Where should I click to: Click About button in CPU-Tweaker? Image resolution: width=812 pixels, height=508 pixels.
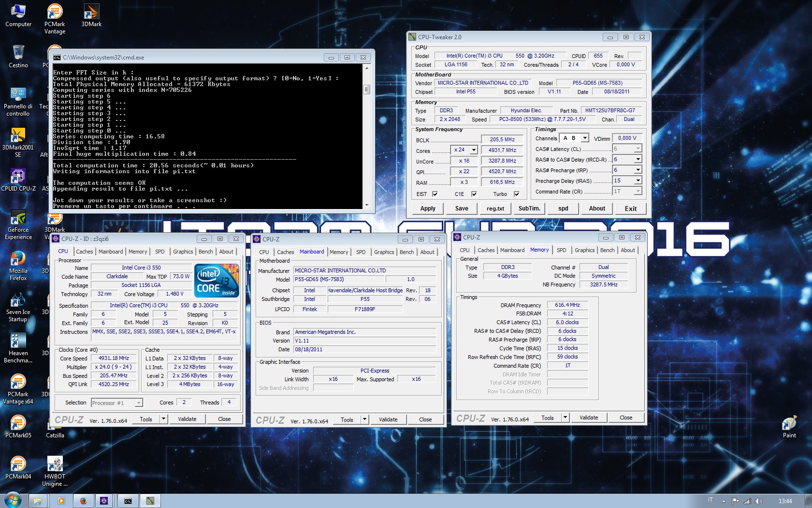click(x=597, y=209)
